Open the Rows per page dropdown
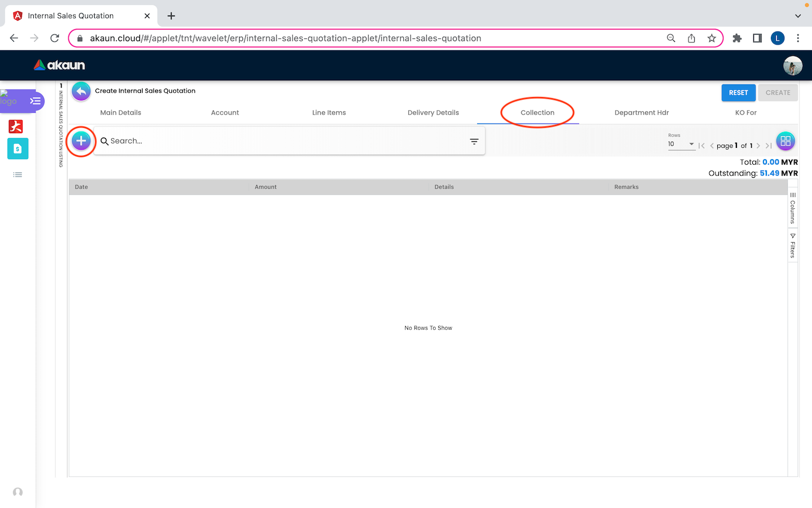 pyautogui.click(x=682, y=144)
